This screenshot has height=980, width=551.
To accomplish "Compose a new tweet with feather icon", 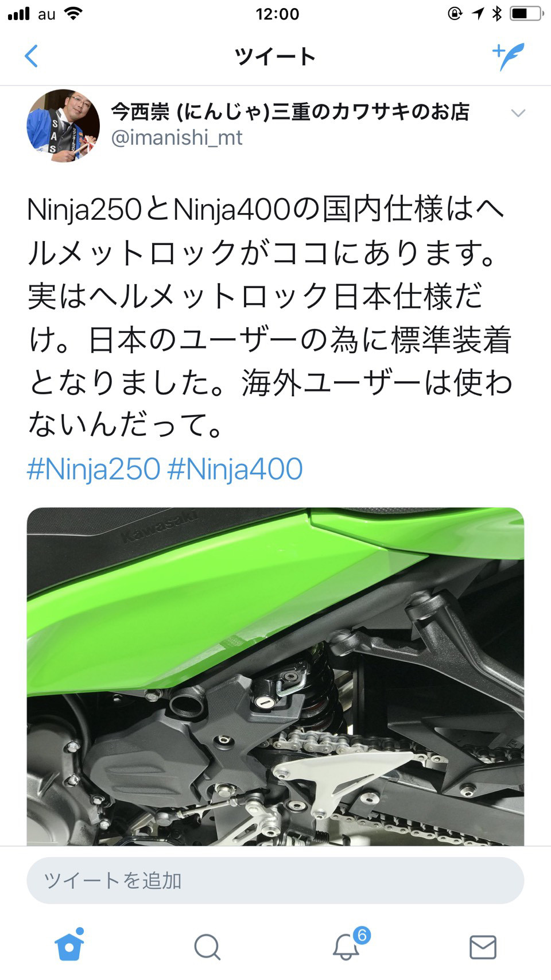I will [508, 56].
